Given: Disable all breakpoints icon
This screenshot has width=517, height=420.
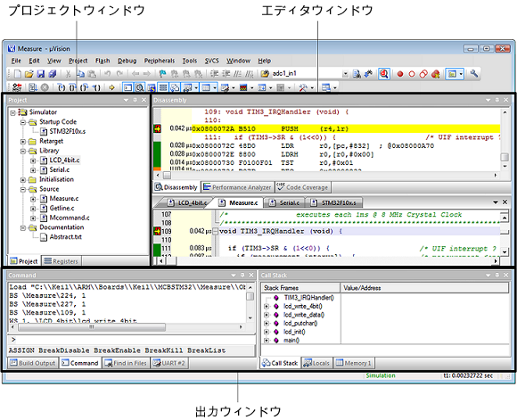Looking at the screenshot, I should [423, 74].
